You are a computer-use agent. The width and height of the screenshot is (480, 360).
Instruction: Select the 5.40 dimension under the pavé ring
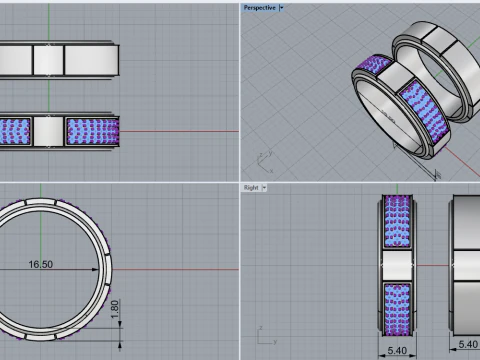coord(397,351)
